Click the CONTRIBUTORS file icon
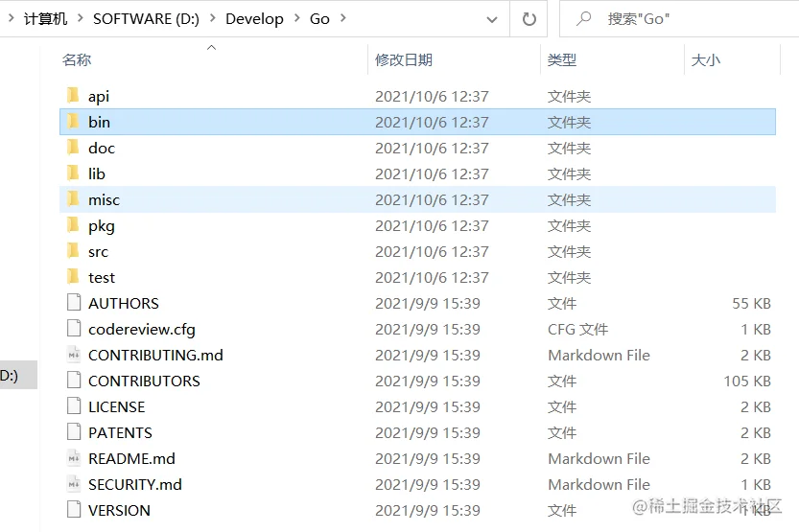 click(x=74, y=381)
